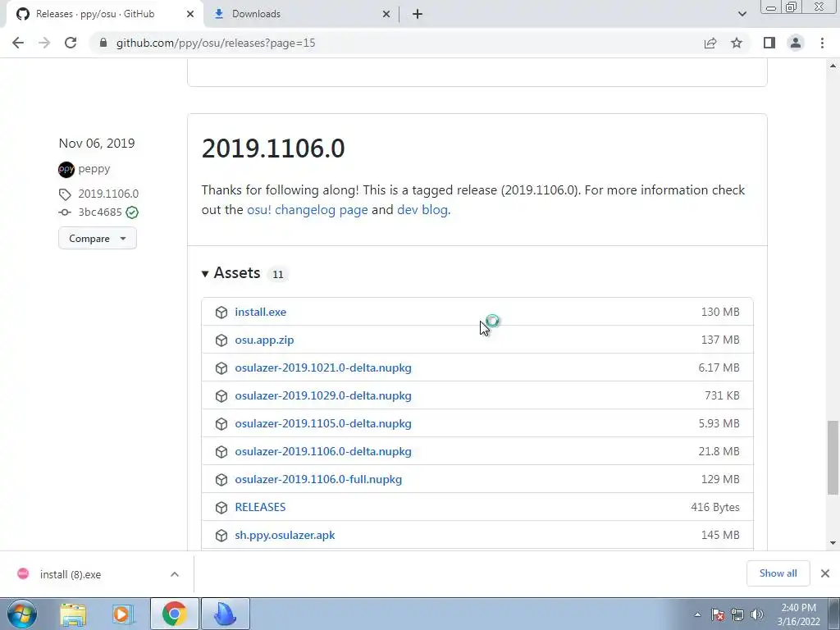Open network status tray icon
This screenshot has height=630, width=840.
(x=737, y=615)
